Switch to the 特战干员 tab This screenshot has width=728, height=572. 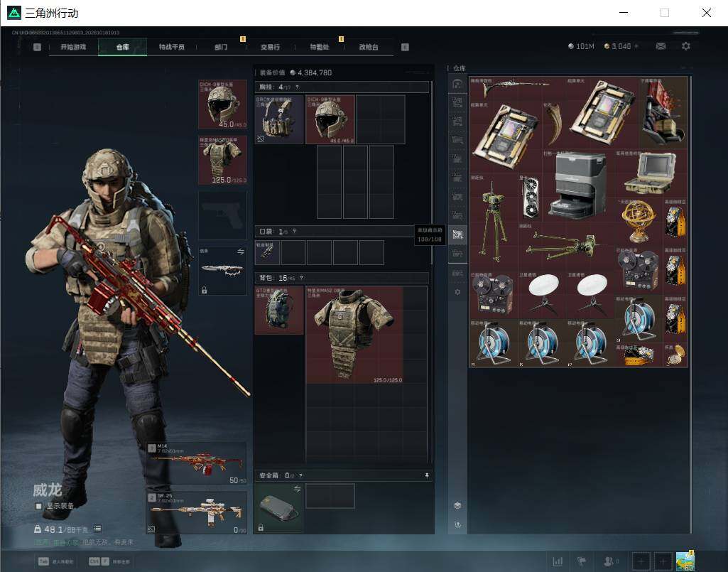(172, 47)
